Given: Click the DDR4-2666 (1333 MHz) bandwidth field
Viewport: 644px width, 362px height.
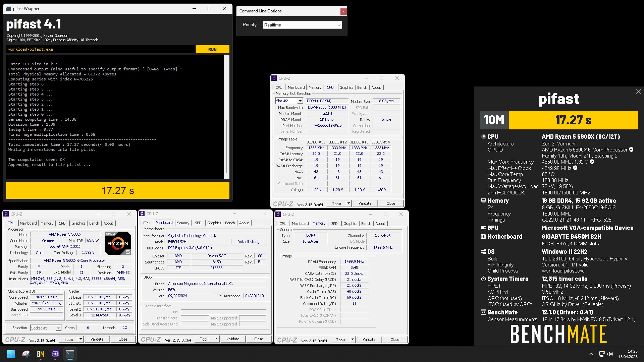Looking at the screenshot, I should tap(327, 107).
